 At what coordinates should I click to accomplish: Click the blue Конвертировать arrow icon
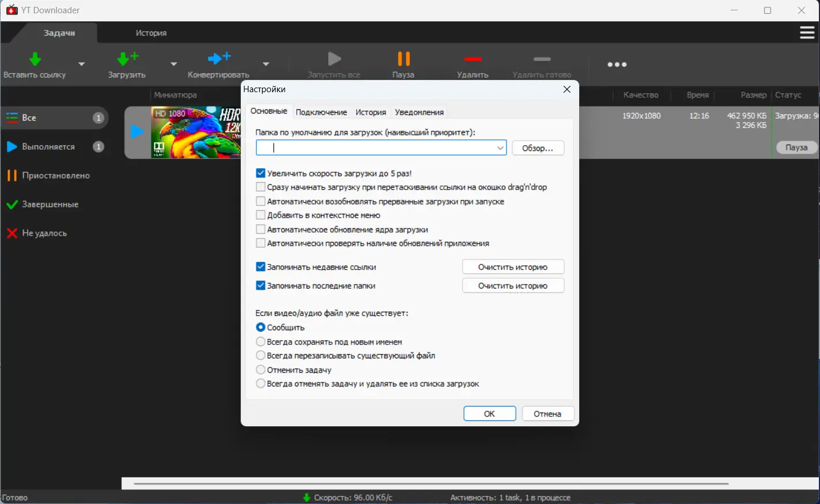pos(219,58)
